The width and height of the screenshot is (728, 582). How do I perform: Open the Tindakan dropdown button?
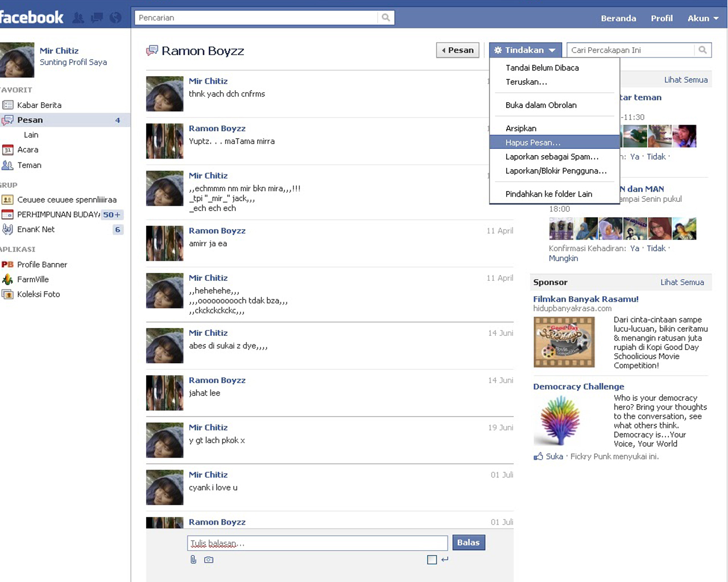coord(526,50)
